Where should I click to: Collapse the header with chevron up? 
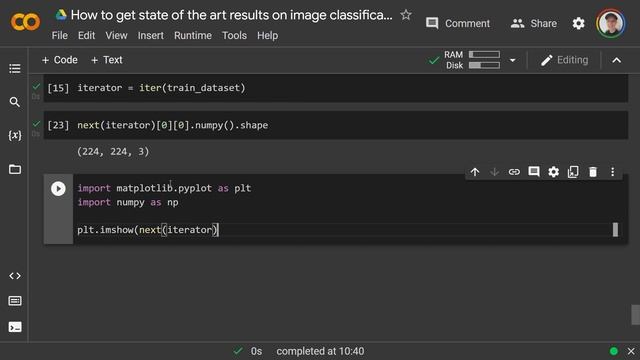pos(617,60)
